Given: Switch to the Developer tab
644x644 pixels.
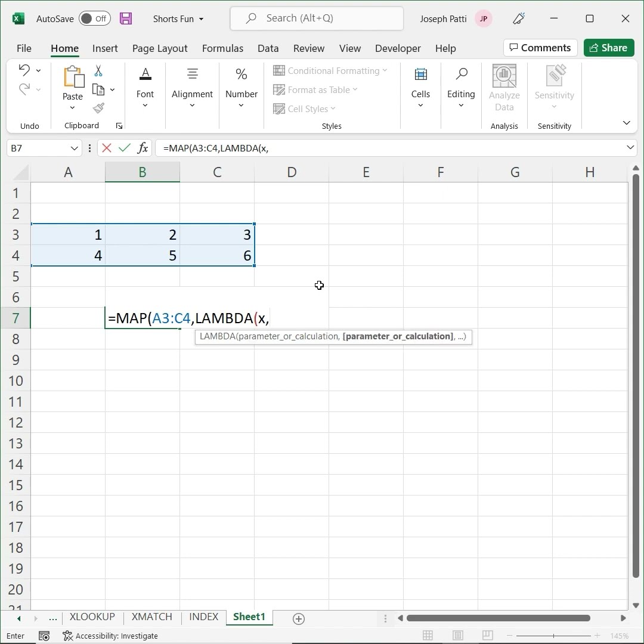Looking at the screenshot, I should coord(398,48).
